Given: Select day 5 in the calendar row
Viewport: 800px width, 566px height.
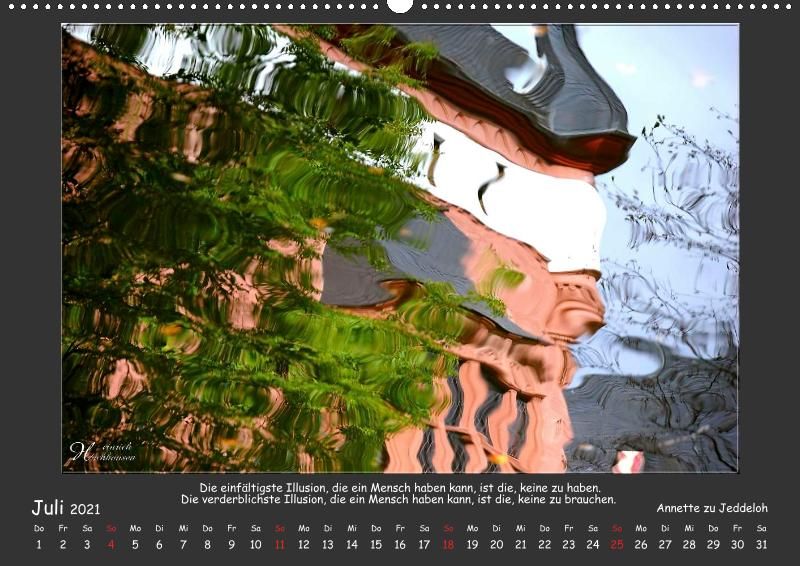Looking at the screenshot, I should pos(135,545).
